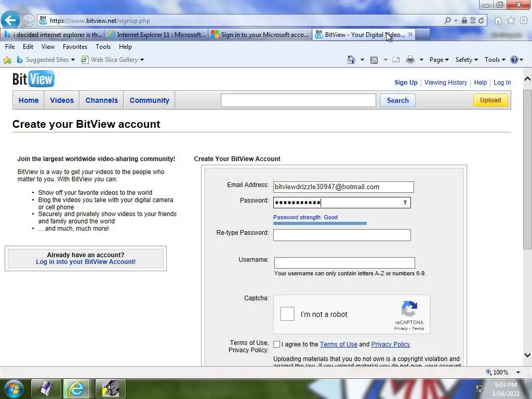Click the first pinned taskbar program icon

click(x=46, y=389)
